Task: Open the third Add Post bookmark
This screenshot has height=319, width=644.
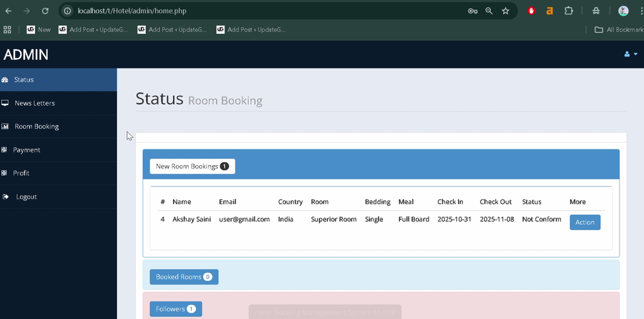Action: point(251,30)
